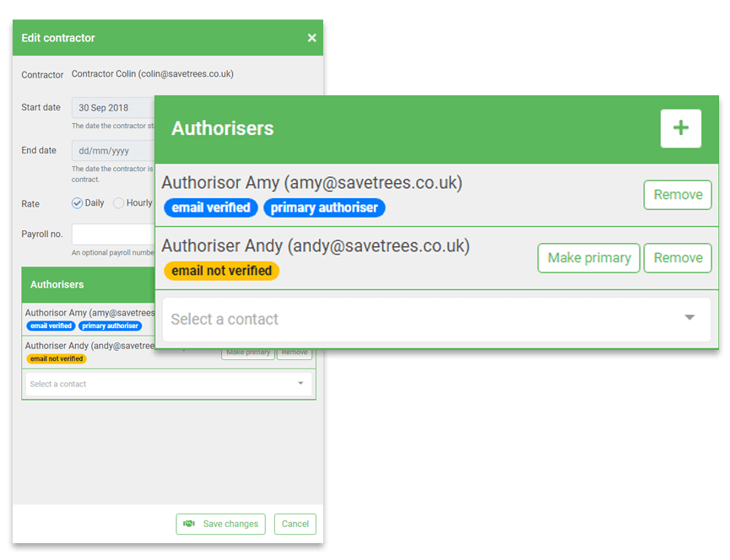Click the Authorisor Amy row in the dialog
730x560 pixels.
tap(89, 319)
